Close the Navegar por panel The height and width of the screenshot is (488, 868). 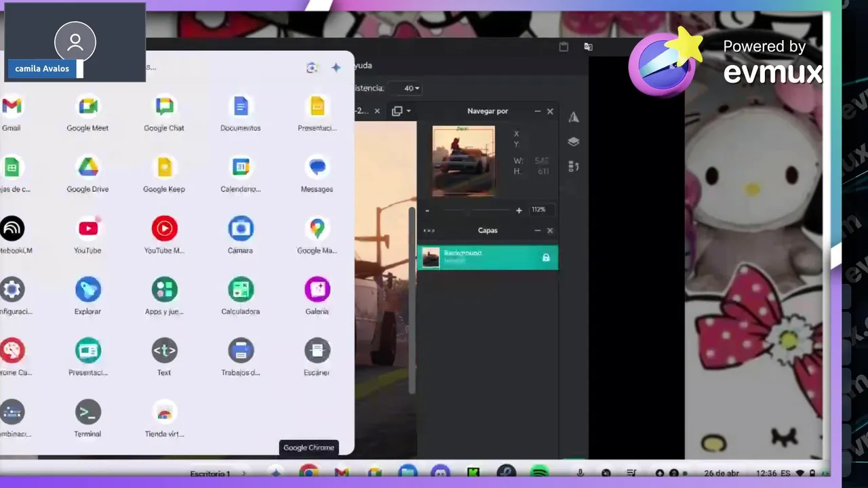[x=550, y=111]
